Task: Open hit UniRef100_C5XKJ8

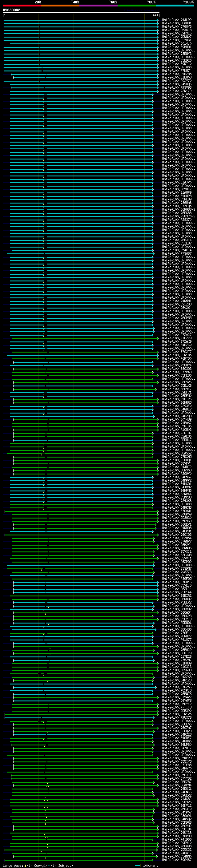Action: point(176,30)
